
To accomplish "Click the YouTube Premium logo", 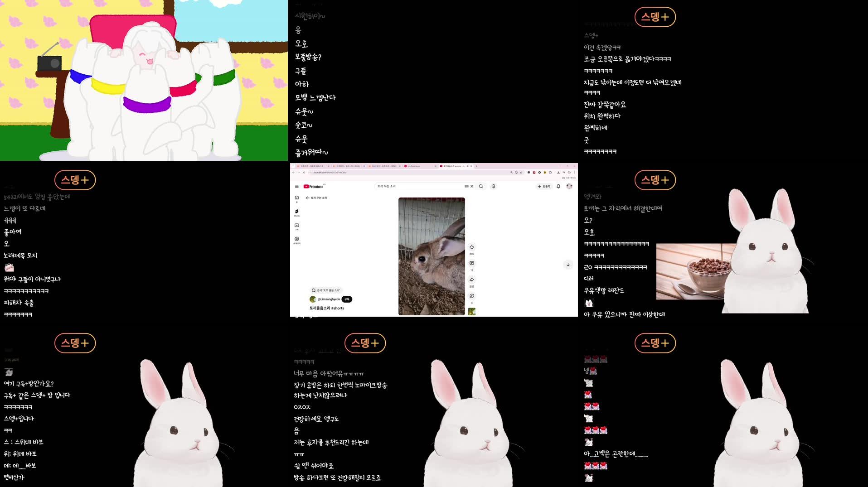I will tap(313, 186).
